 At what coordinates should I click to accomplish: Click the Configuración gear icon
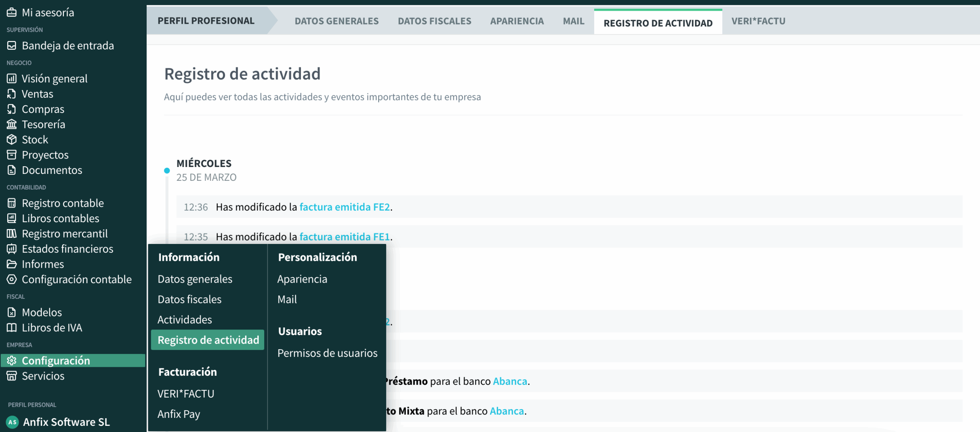click(11, 360)
